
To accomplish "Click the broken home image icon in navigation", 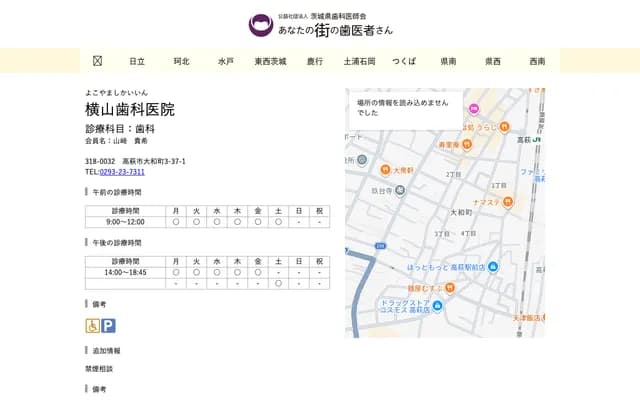I will [x=97, y=61].
